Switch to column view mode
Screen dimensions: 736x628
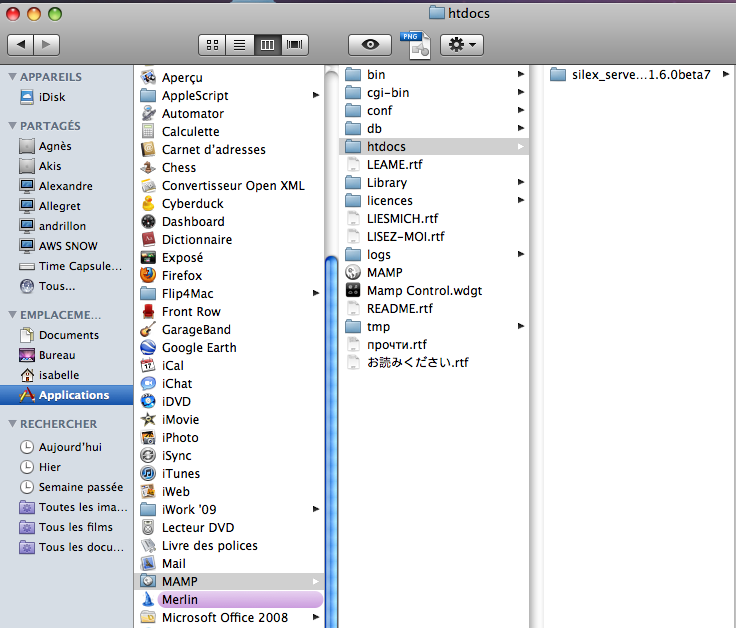pos(268,45)
